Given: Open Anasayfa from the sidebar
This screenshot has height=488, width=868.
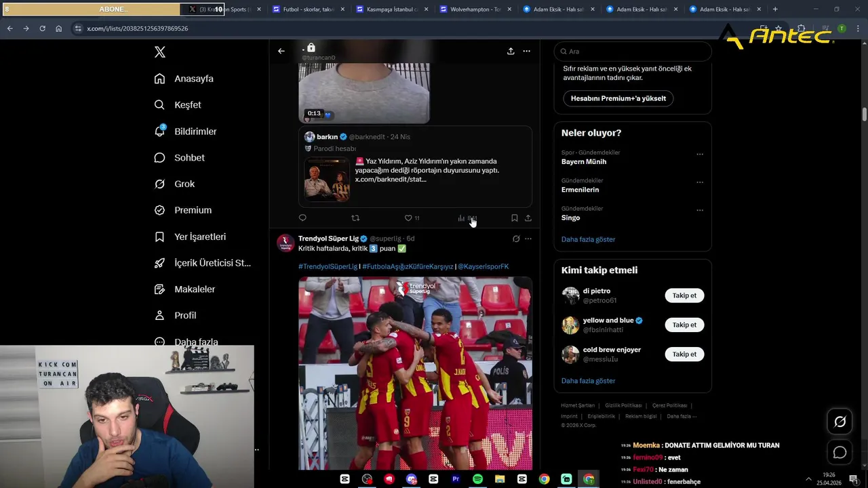Looking at the screenshot, I should [x=184, y=79].
